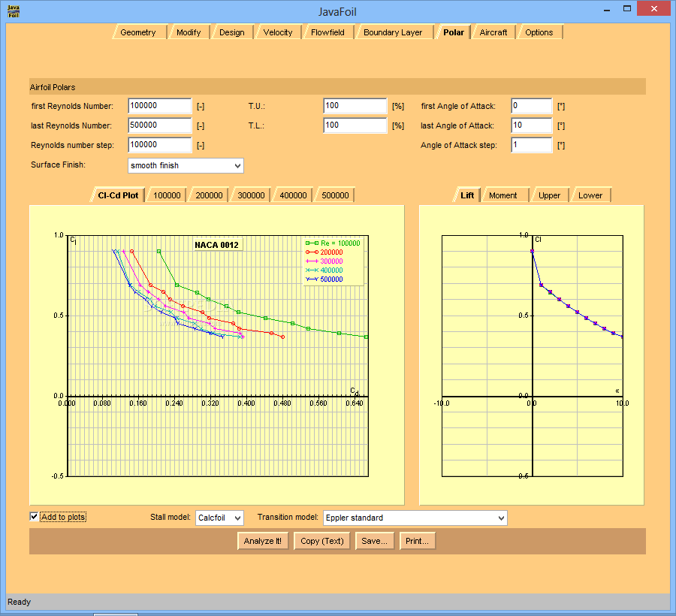Select the Velocity tab

pyautogui.click(x=278, y=32)
